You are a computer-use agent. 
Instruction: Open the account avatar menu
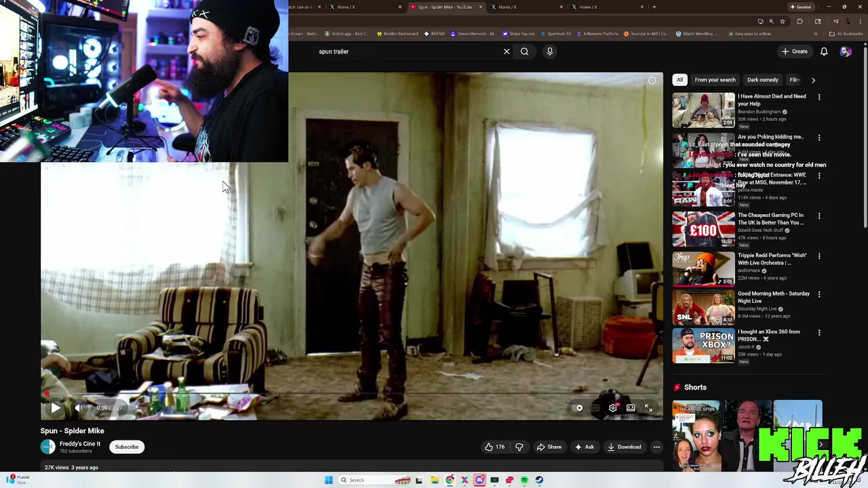coord(846,52)
